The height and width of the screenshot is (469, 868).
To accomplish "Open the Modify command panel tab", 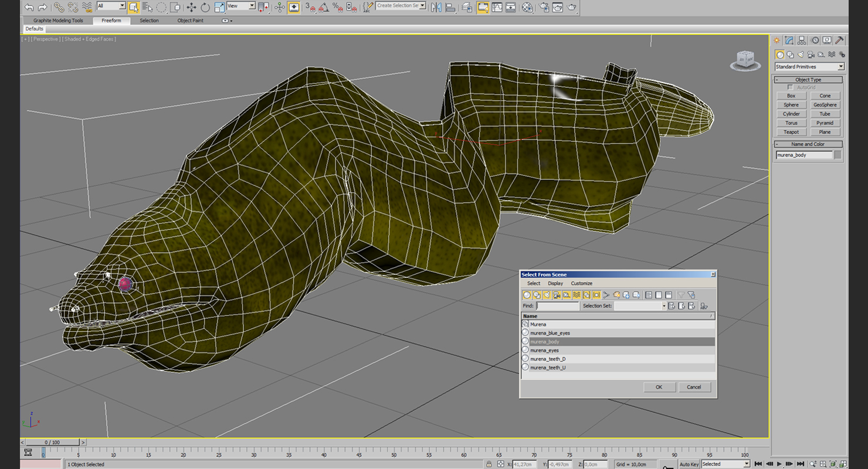I will 789,40.
